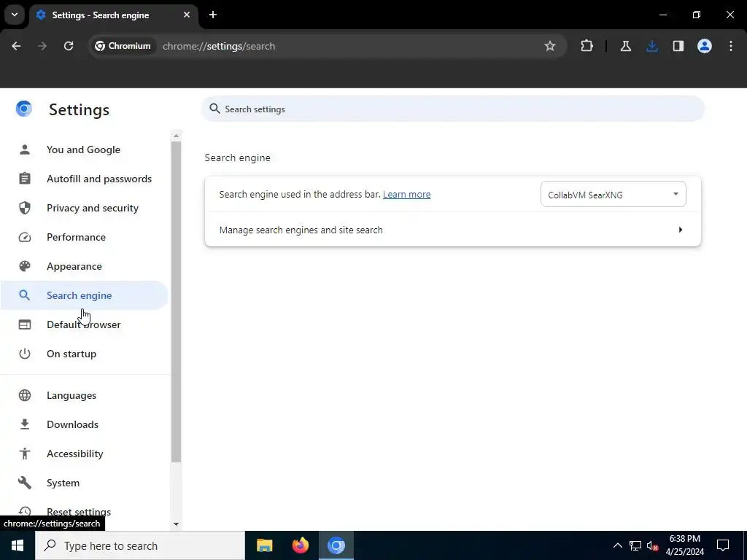The image size is (747, 560).
Task: Click the Chromium taskbar icon
Action: (x=336, y=545)
